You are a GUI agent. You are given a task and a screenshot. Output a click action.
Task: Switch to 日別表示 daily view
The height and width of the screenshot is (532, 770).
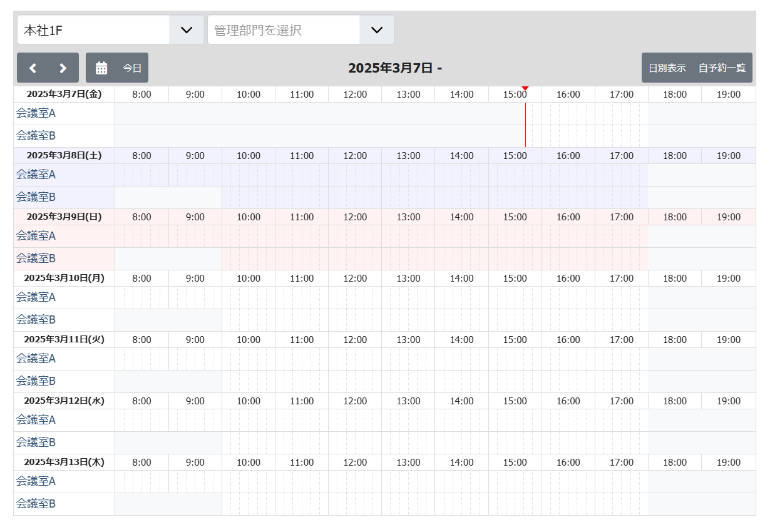(667, 68)
